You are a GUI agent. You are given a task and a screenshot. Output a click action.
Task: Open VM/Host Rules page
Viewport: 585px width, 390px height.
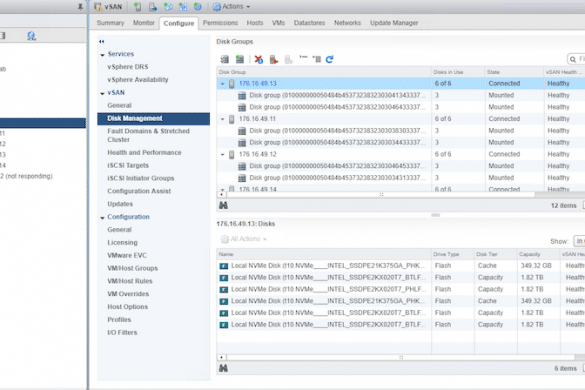pyautogui.click(x=130, y=281)
